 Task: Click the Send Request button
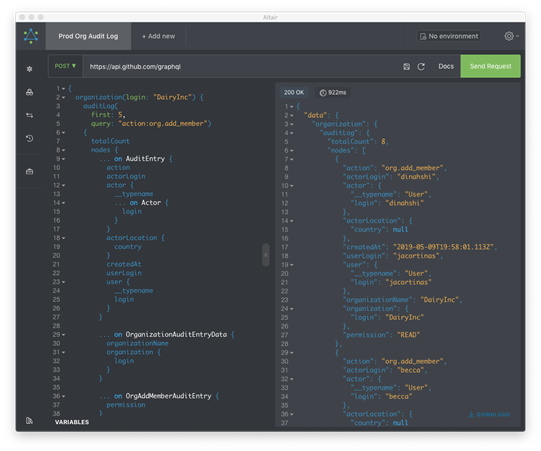pos(490,66)
